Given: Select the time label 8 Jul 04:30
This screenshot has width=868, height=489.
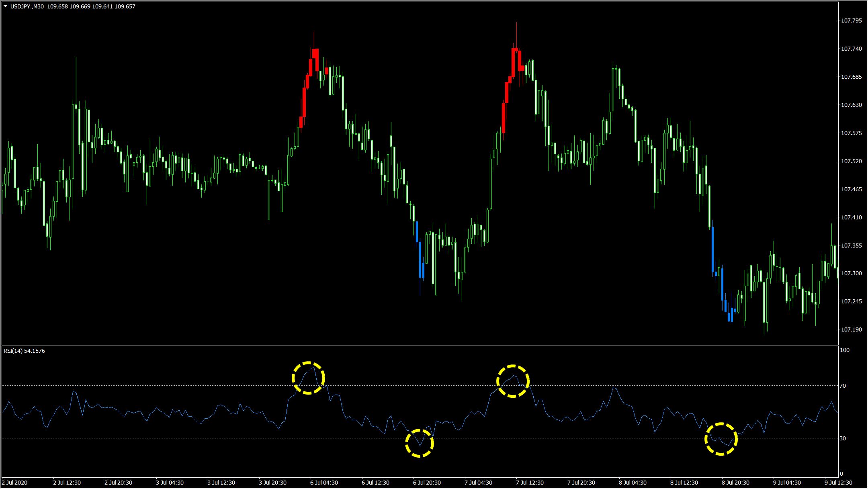Looking at the screenshot, I should 633,483.
